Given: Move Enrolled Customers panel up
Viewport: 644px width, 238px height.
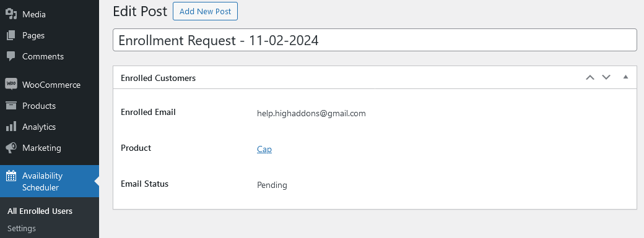Looking at the screenshot, I should point(590,77).
